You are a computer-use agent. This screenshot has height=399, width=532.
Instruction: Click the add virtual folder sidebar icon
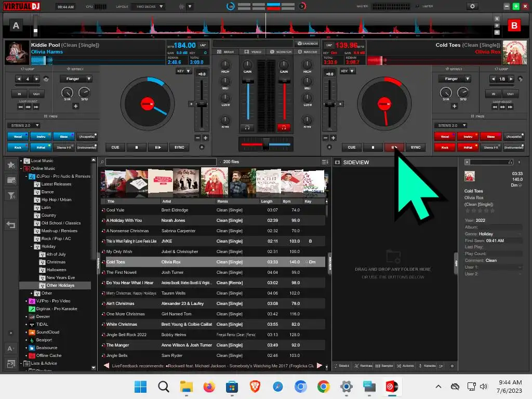coord(11,180)
